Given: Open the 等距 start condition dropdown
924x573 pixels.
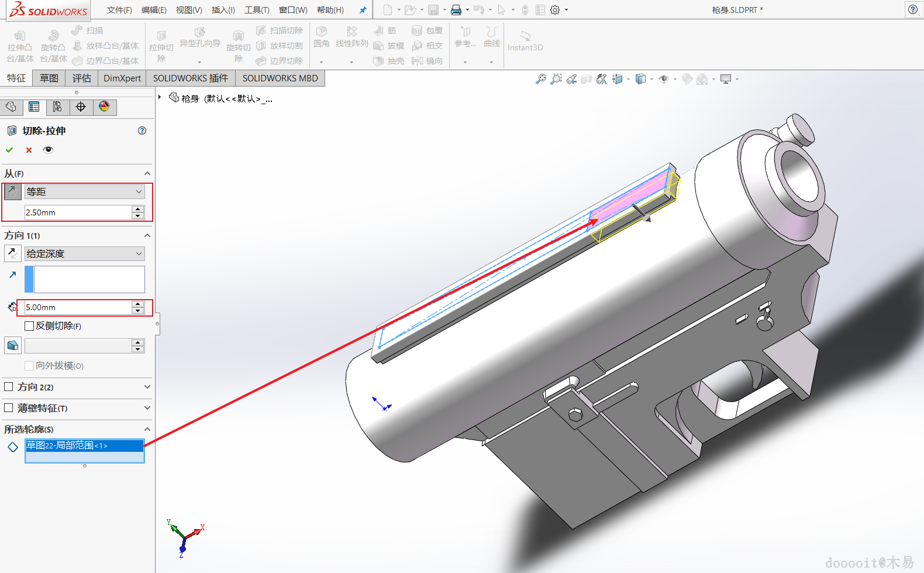Looking at the screenshot, I should tap(84, 191).
